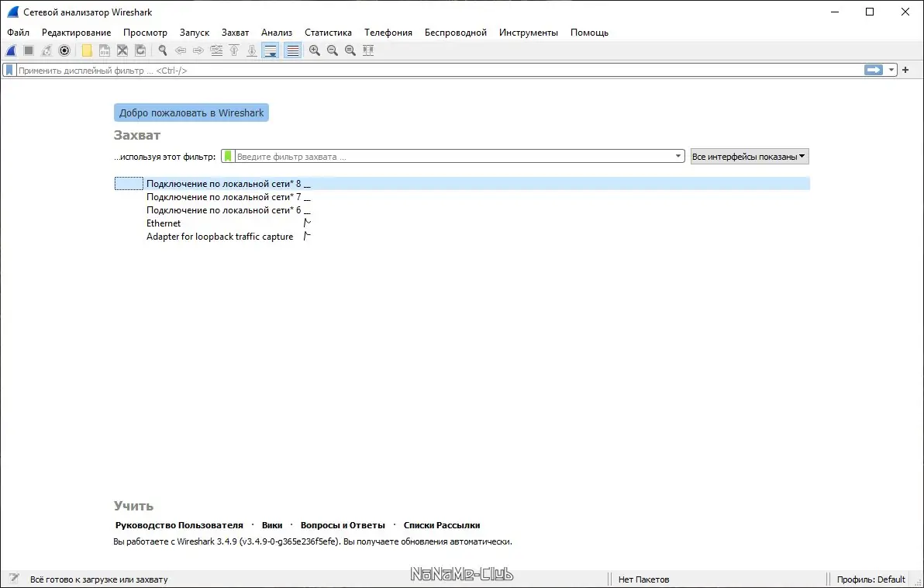The image size is (924, 588).
Task: Open the Просмотр menu
Action: (145, 33)
